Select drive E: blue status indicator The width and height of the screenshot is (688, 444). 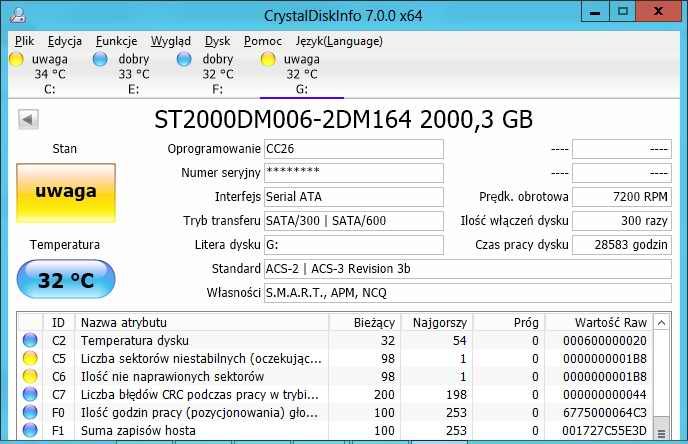click(x=100, y=59)
